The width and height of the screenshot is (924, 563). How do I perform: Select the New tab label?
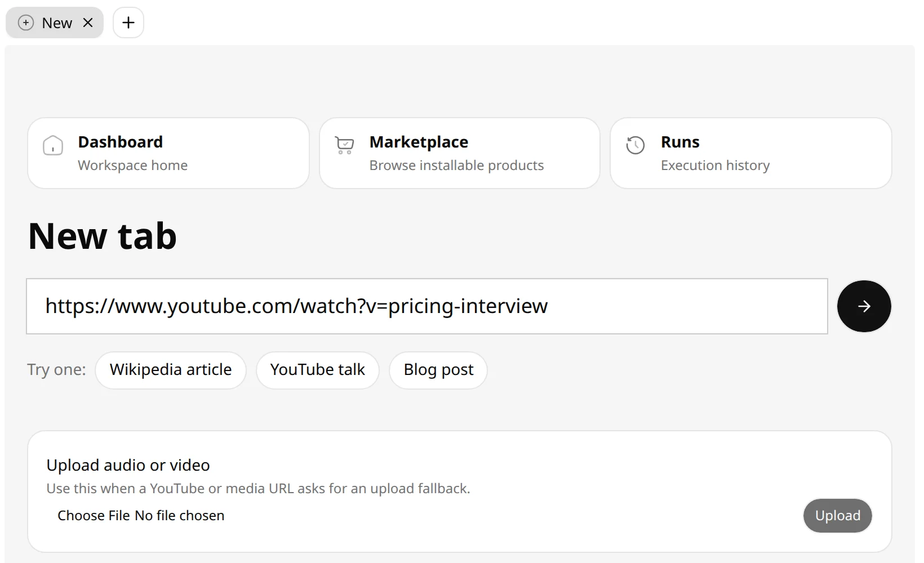coord(57,23)
